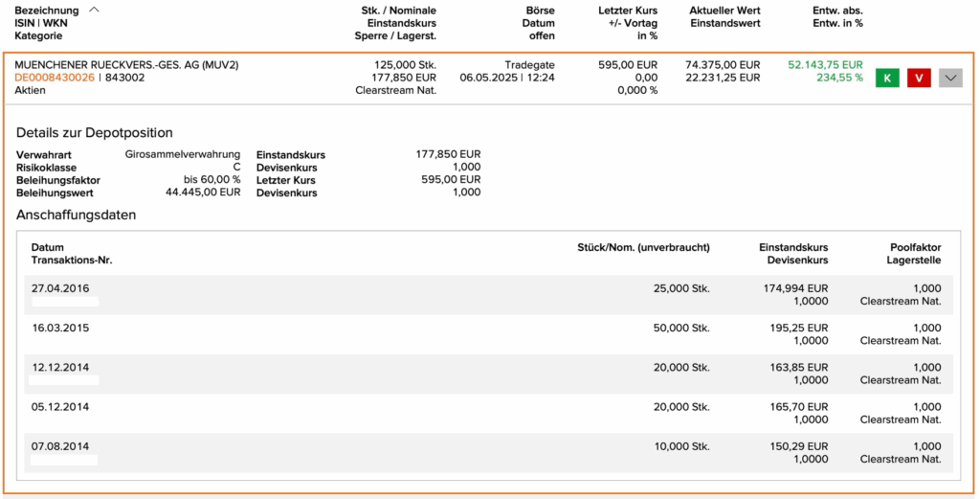Click the Anschaffungsdaten heading
The height and width of the screenshot is (499, 980).
click(77, 215)
